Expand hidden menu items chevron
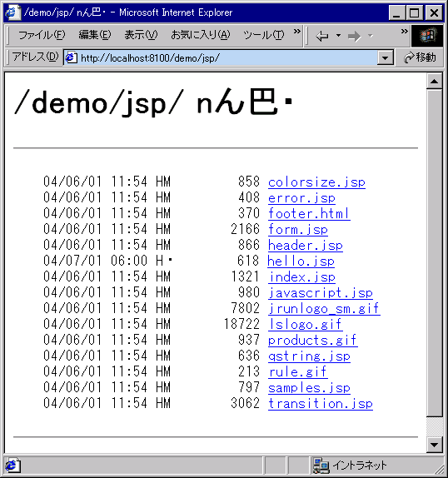 (x=296, y=32)
